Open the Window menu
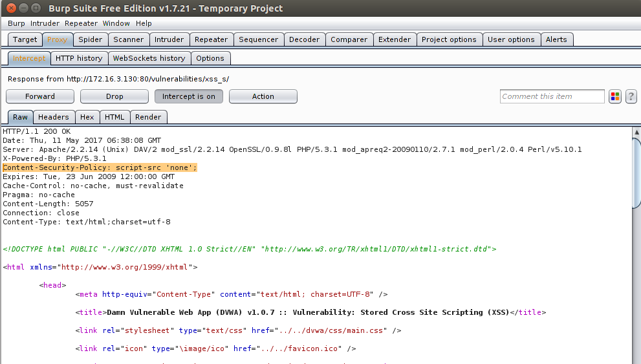The image size is (641, 364). [x=116, y=23]
